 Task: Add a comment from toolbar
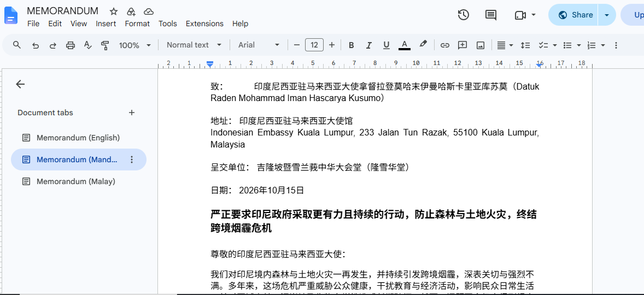pos(462,45)
